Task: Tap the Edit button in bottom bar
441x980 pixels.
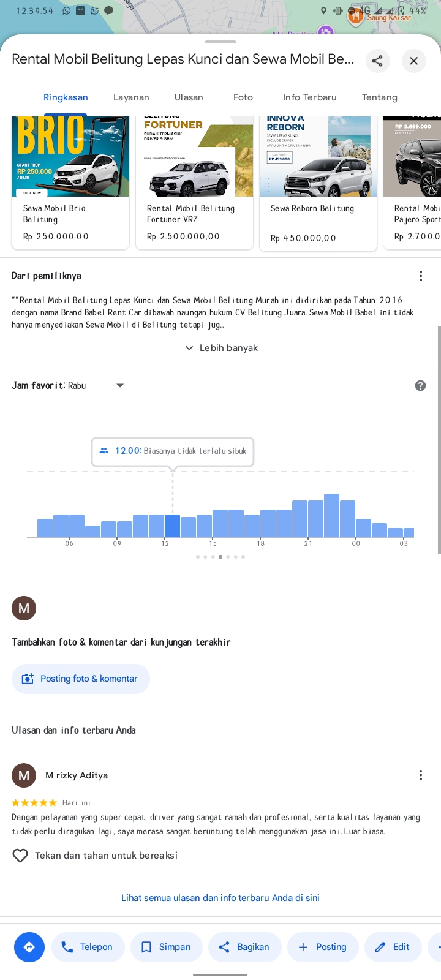Action: [393, 947]
